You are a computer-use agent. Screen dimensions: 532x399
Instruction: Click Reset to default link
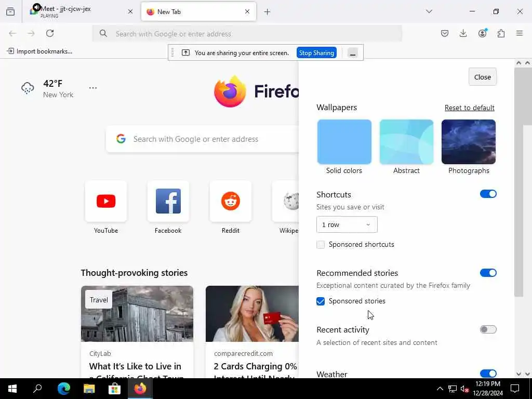click(469, 108)
